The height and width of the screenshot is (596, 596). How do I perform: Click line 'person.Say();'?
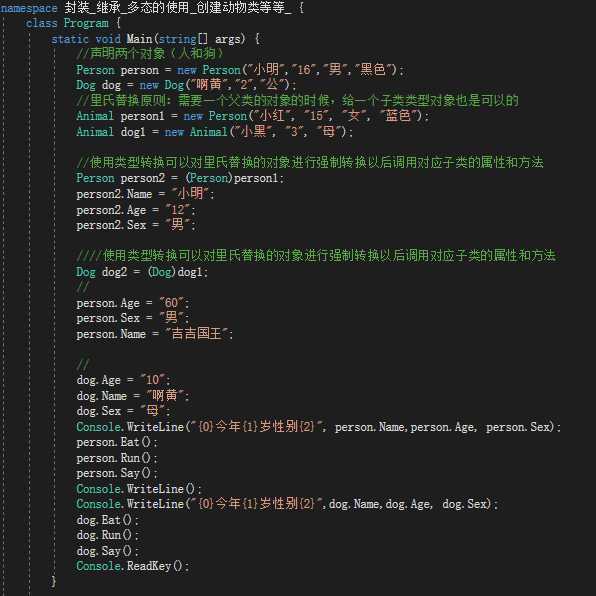117,473
